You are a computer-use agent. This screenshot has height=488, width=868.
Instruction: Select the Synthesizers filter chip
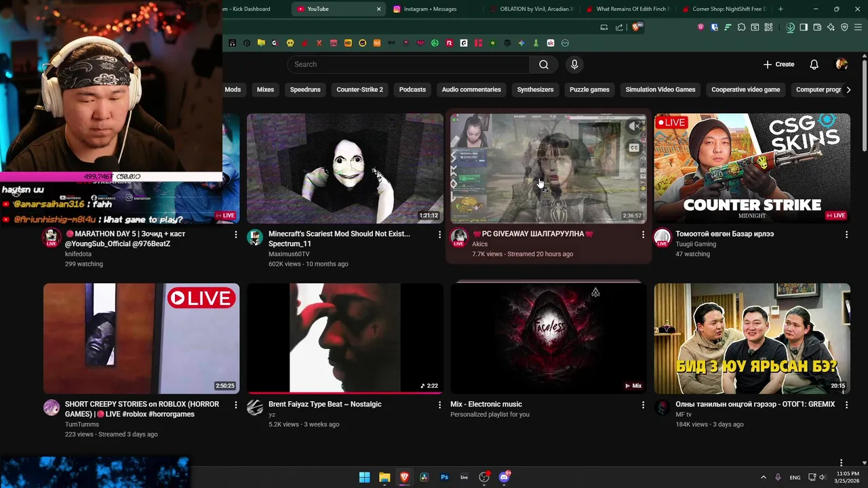[535, 89]
